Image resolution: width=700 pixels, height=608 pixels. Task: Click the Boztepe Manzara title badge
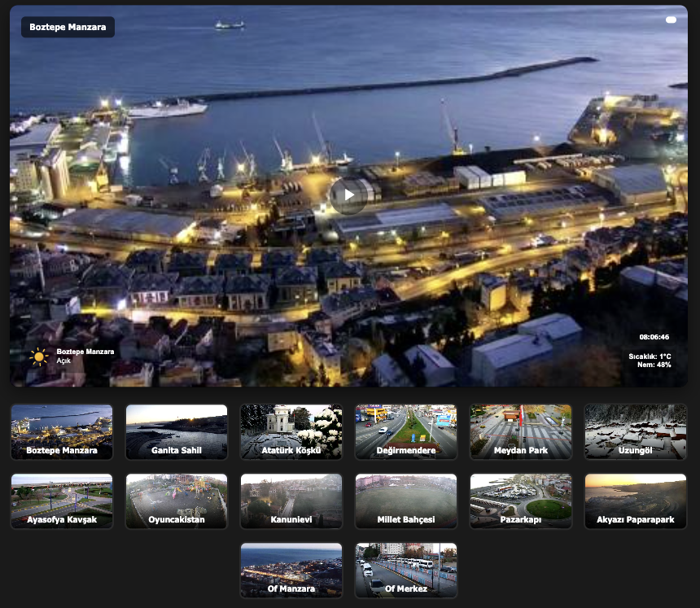pyautogui.click(x=68, y=27)
